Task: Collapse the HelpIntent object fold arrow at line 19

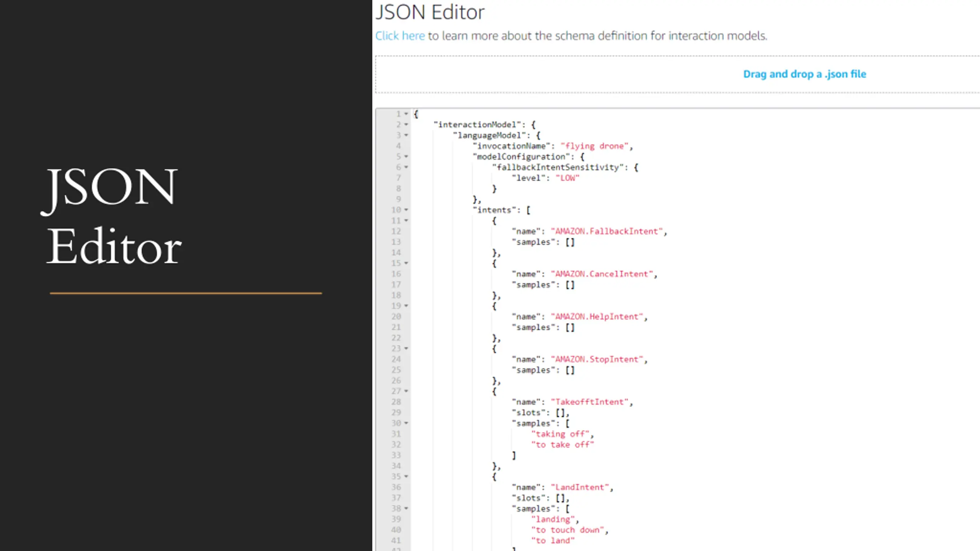Action: point(406,306)
